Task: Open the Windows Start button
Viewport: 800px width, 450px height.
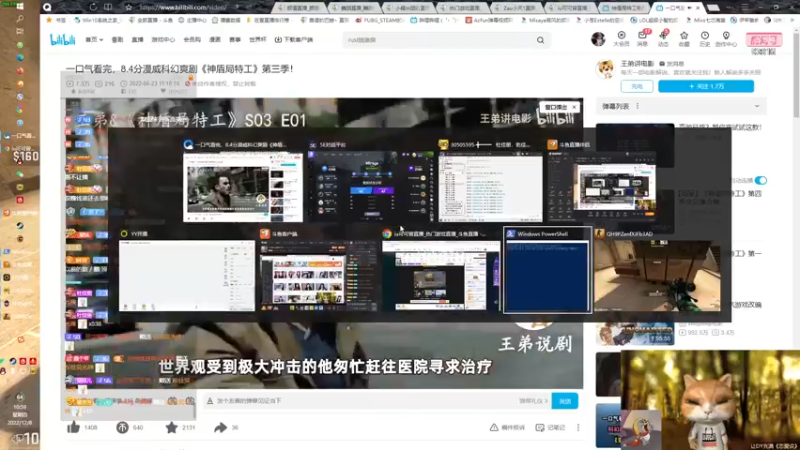Action: click(20, 7)
